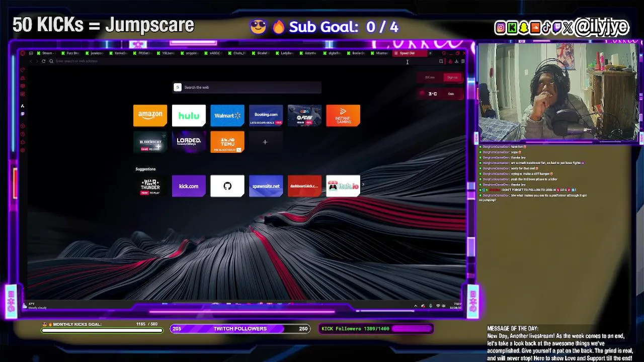Click the Sign up button
Image resolution: width=644 pixels, height=362 pixels.
click(x=452, y=77)
